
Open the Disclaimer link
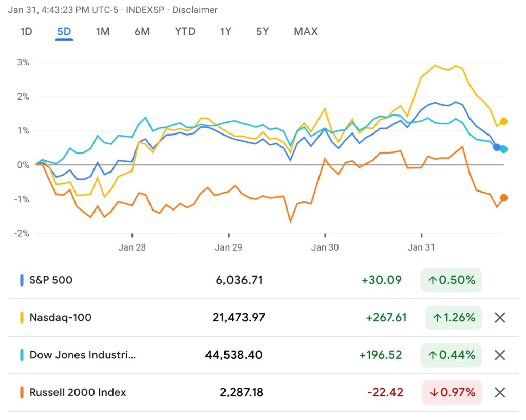195,10
